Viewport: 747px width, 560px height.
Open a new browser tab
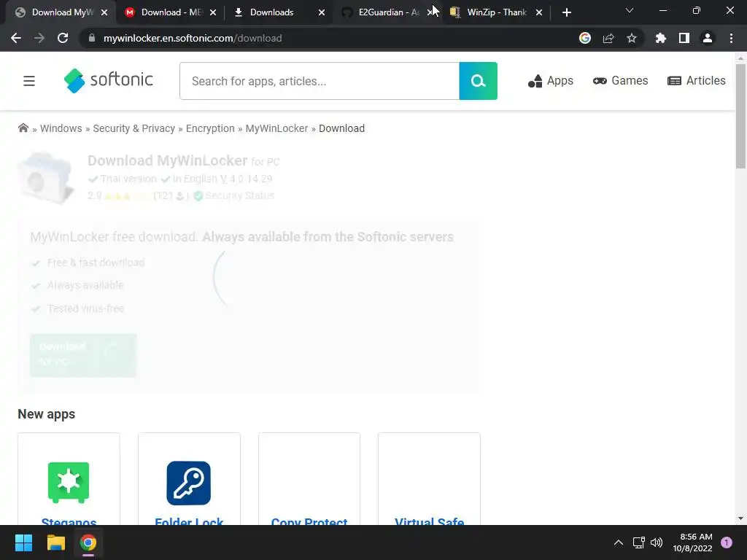point(566,12)
